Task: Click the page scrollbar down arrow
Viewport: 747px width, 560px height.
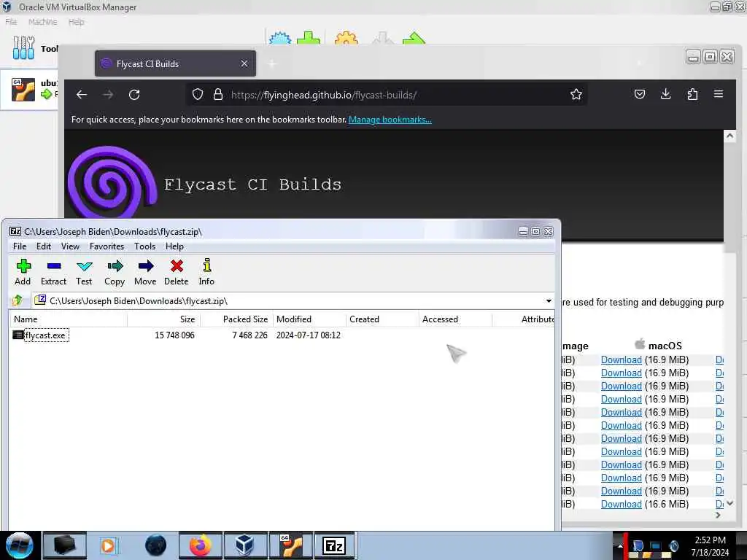Action: (x=729, y=503)
